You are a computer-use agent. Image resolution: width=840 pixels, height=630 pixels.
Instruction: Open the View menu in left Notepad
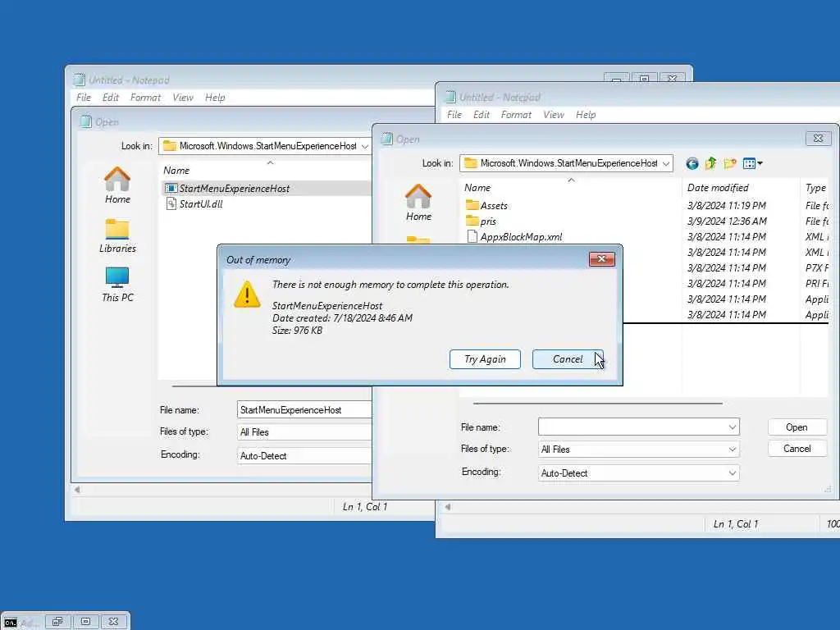tap(183, 98)
